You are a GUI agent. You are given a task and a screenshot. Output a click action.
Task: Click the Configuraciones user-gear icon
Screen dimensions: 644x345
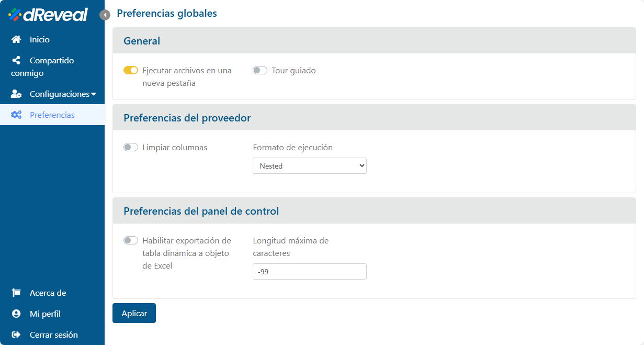16,94
